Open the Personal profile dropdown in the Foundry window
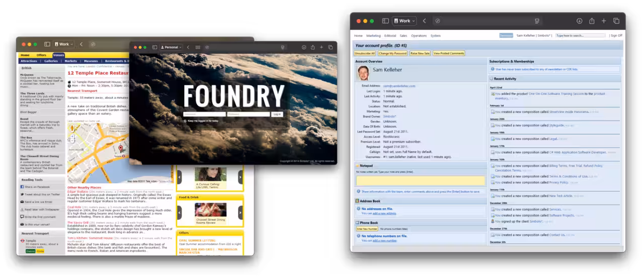 pos(171,47)
